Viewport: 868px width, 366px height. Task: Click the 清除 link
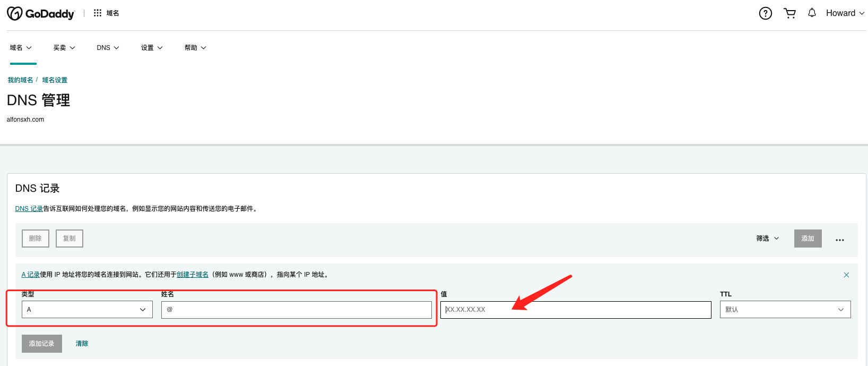(x=82, y=344)
